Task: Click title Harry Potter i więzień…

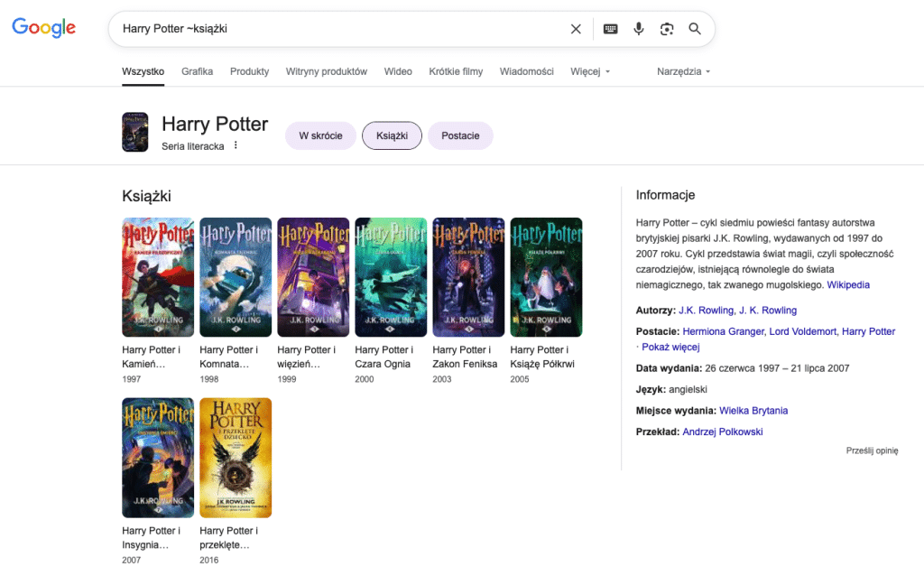Action: click(x=307, y=357)
